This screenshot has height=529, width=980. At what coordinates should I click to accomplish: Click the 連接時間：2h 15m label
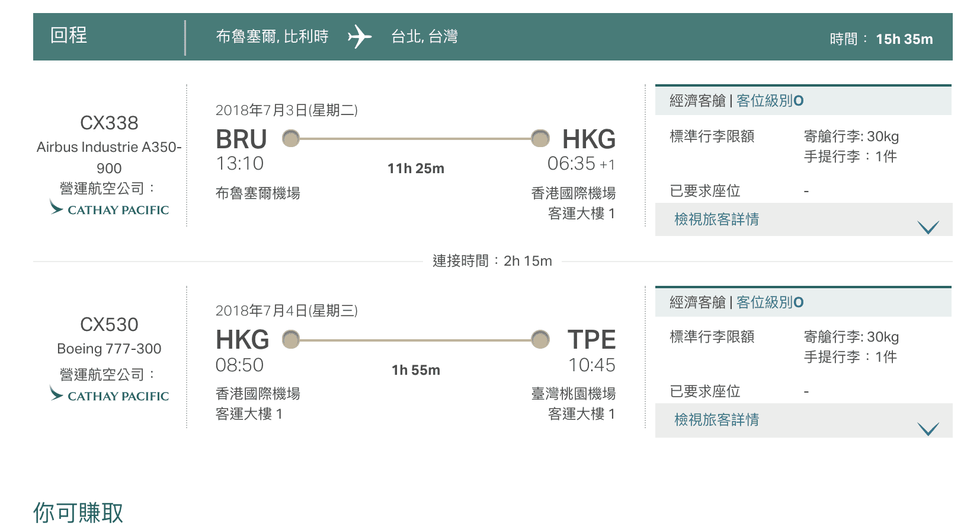pyautogui.click(x=492, y=261)
